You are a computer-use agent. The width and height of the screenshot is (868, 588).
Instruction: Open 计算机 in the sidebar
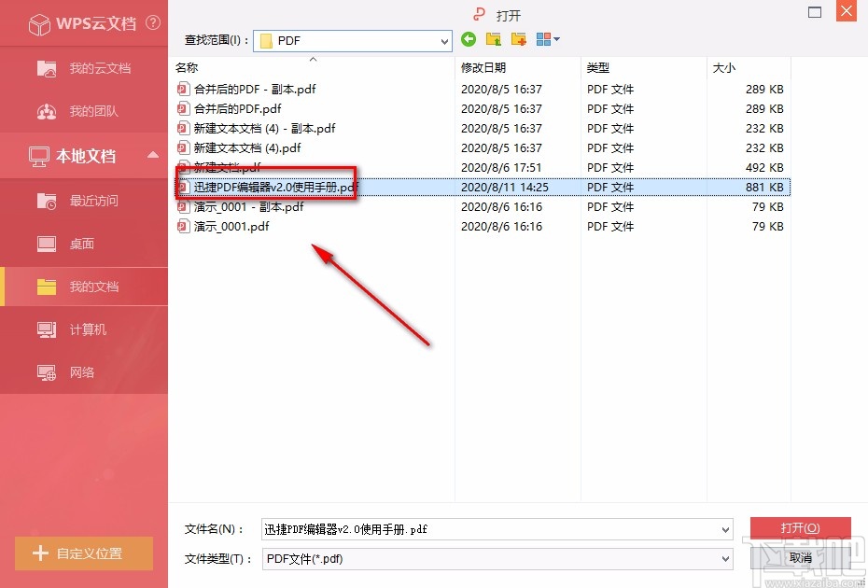(x=84, y=329)
